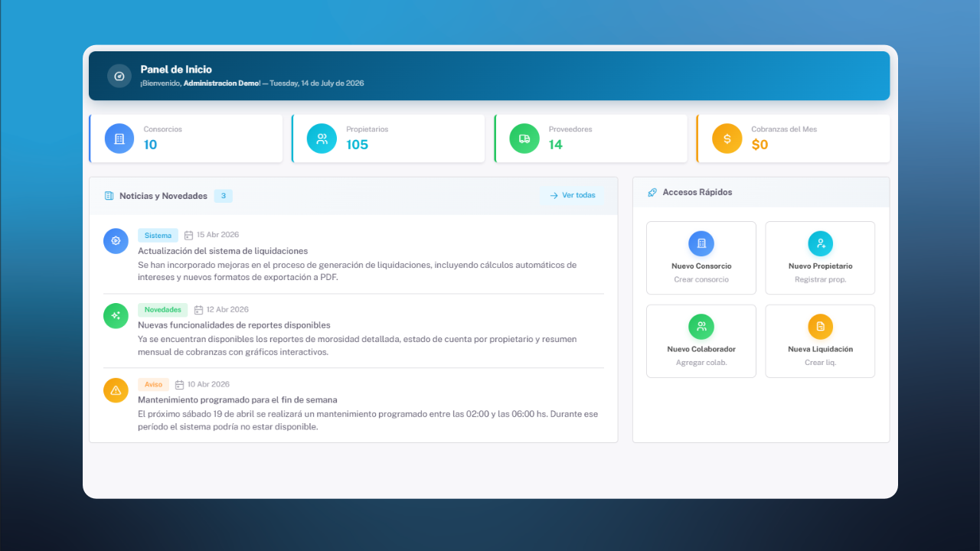Open the Consorcios stat card

(186, 139)
